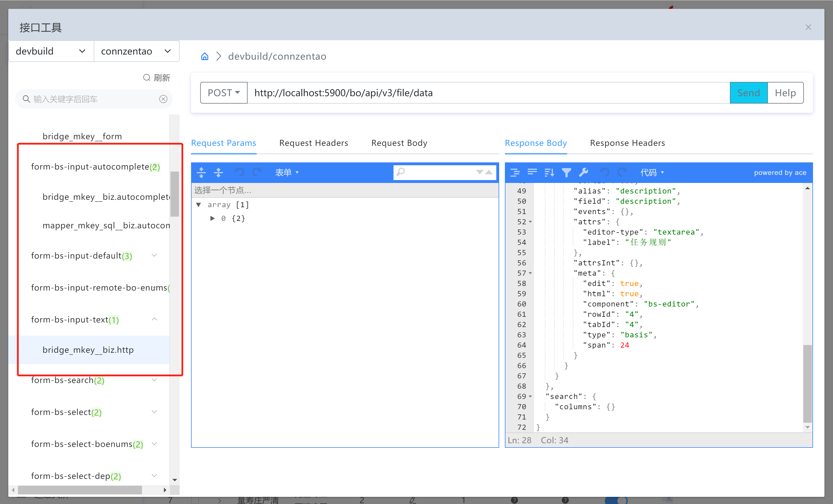
Task: Click the refresh 刷新 icon
Action: click(x=146, y=78)
